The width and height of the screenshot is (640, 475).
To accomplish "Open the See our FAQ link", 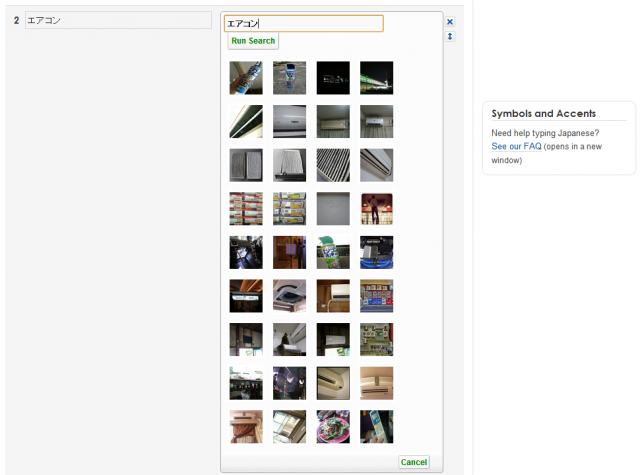I will point(516,146).
